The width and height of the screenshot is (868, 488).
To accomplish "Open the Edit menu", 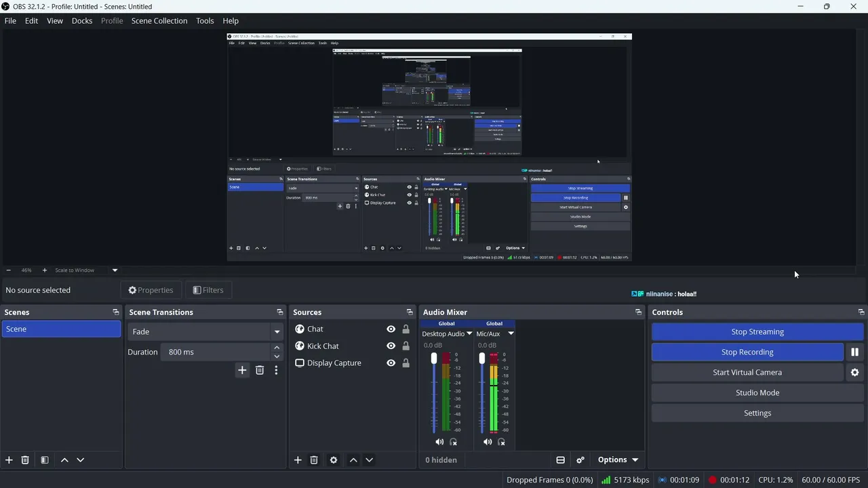I will coord(32,20).
